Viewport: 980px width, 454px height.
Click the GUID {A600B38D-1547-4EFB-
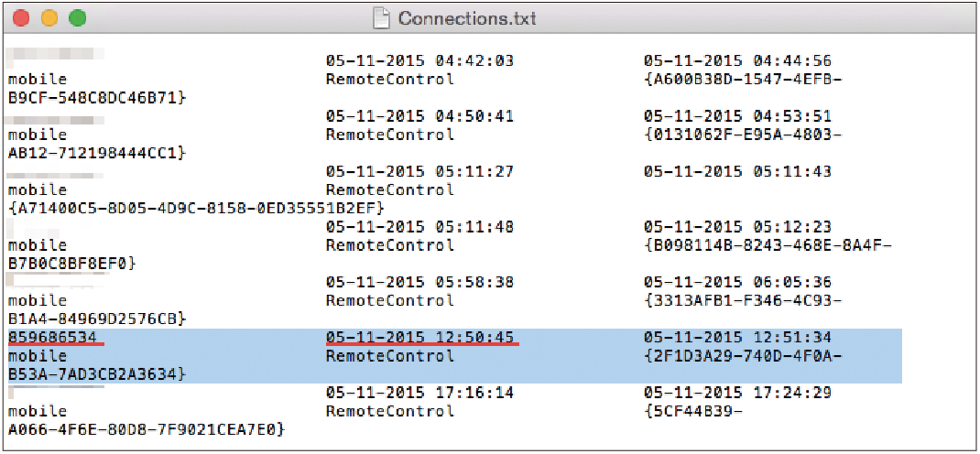click(x=741, y=80)
